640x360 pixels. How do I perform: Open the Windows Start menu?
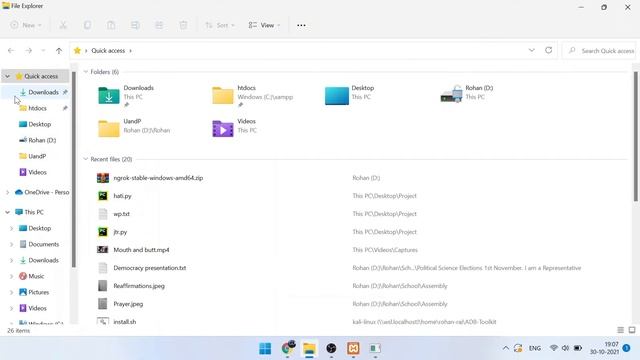pyautogui.click(x=265, y=349)
